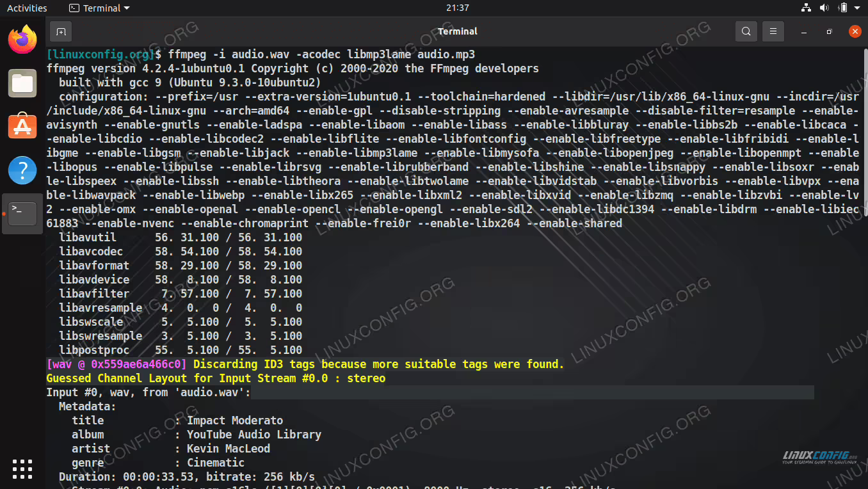Image resolution: width=868 pixels, height=489 pixels.
Task: Select the Terminal icon in the dock
Action: tap(22, 213)
